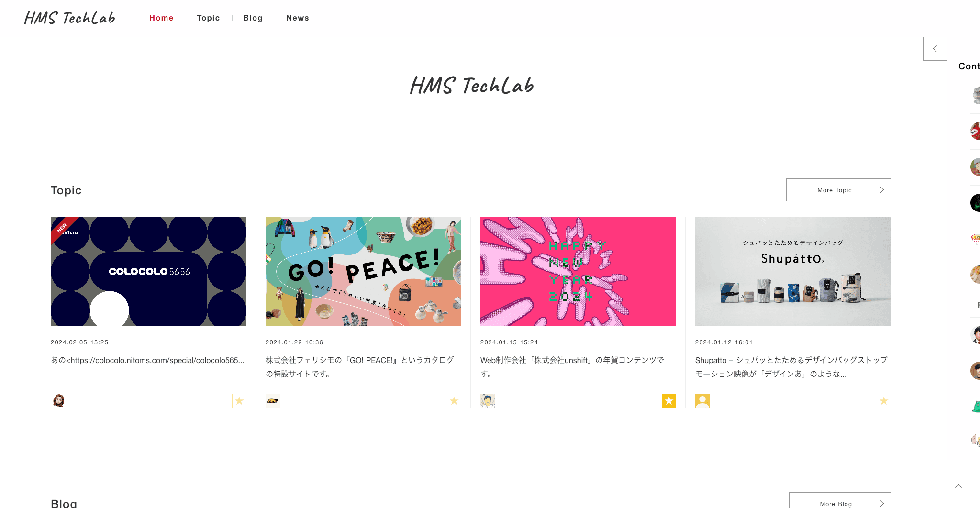Open the GO! PEACE! article text link

tap(360, 367)
